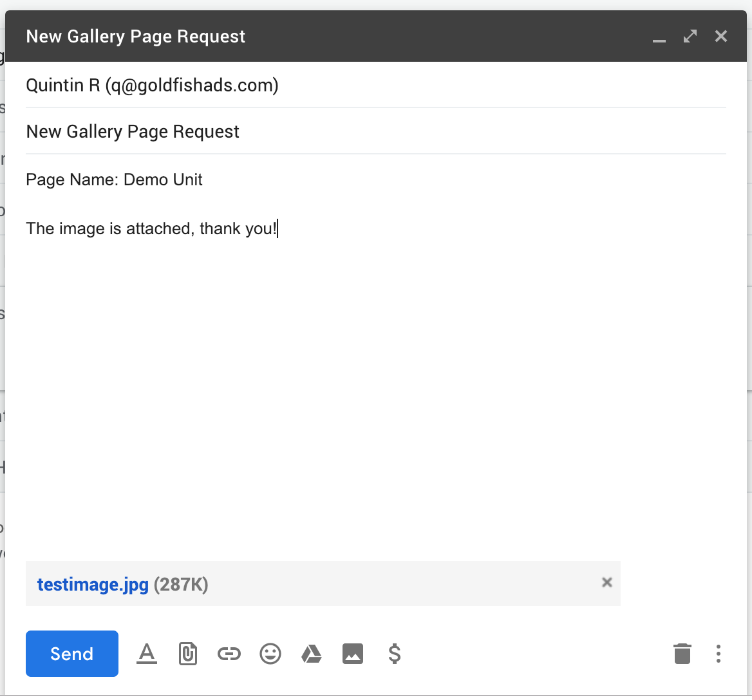
Task: Insert a photo using the image icon
Action: pyautogui.click(x=353, y=654)
